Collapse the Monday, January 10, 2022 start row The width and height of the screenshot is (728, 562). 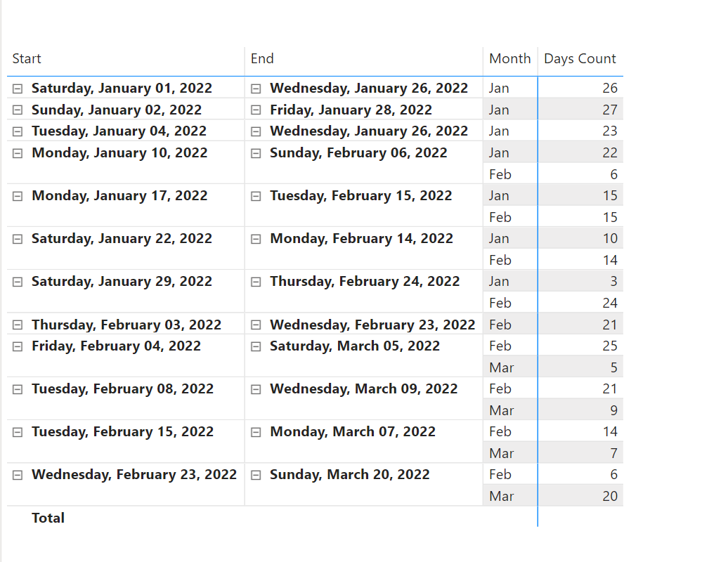17,153
